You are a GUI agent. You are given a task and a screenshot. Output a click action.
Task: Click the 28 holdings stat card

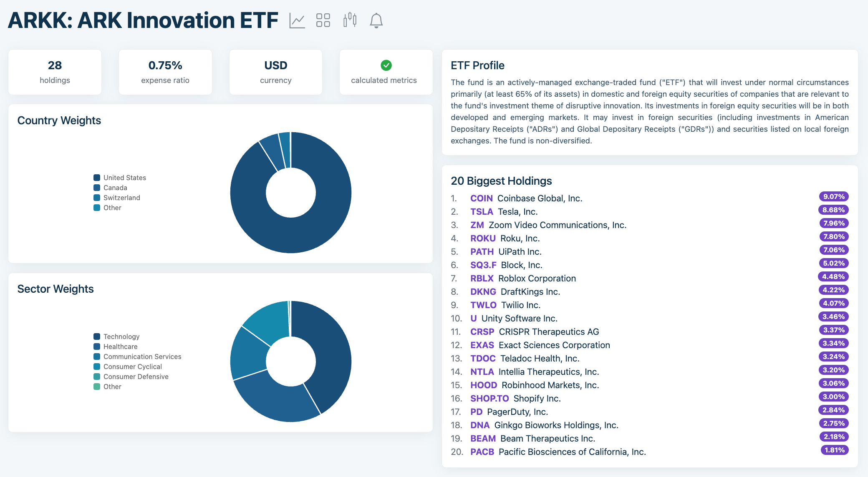[x=55, y=72]
